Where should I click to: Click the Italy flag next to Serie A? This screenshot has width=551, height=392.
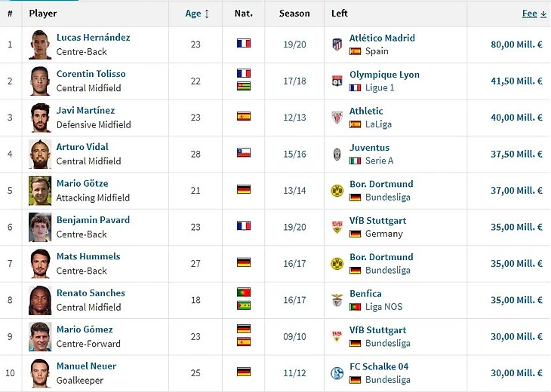[x=355, y=161]
